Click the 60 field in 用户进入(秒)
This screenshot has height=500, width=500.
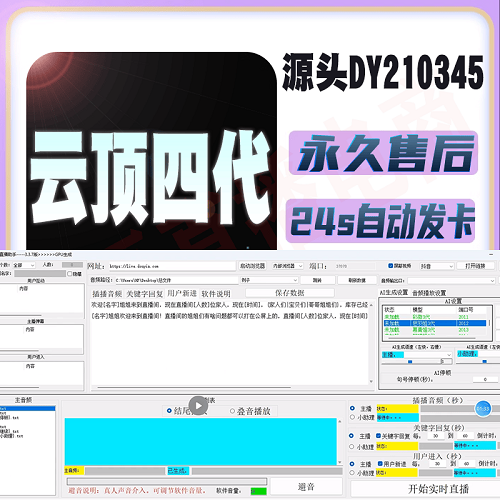pos(466,464)
